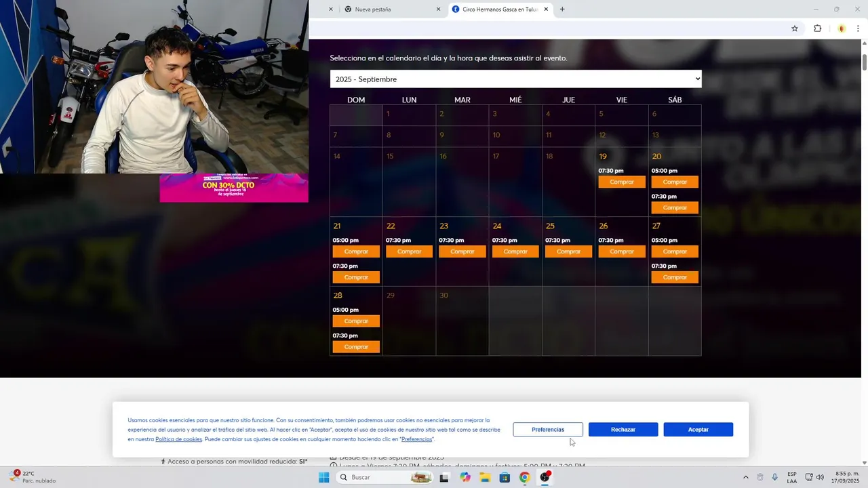Bookmark this page with the star icon
This screenshot has height=488, width=868.
tap(795, 28)
